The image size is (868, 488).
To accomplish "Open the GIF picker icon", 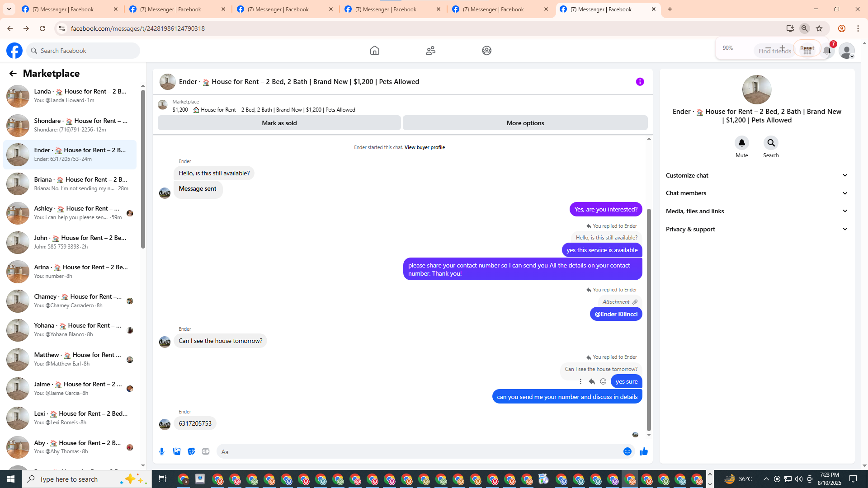I will pyautogui.click(x=206, y=451).
